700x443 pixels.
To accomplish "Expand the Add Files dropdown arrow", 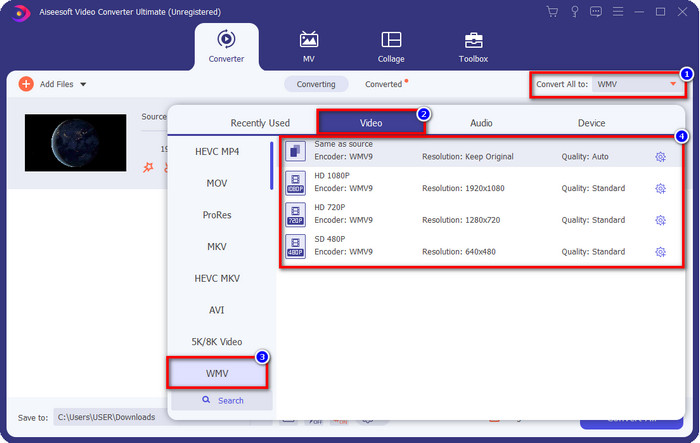I will [x=83, y=84].
